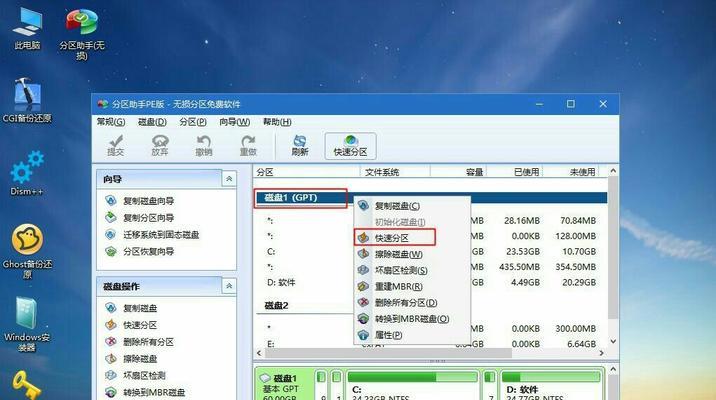Select the C: partition row

431,252
